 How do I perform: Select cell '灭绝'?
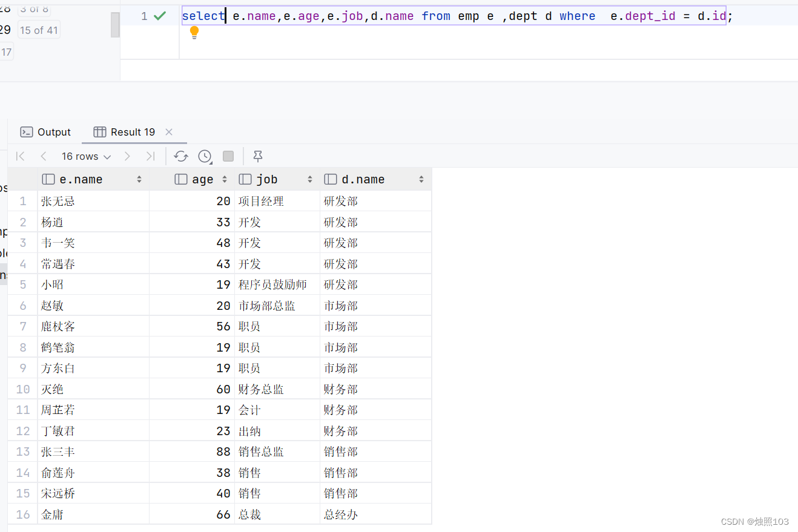93,389
